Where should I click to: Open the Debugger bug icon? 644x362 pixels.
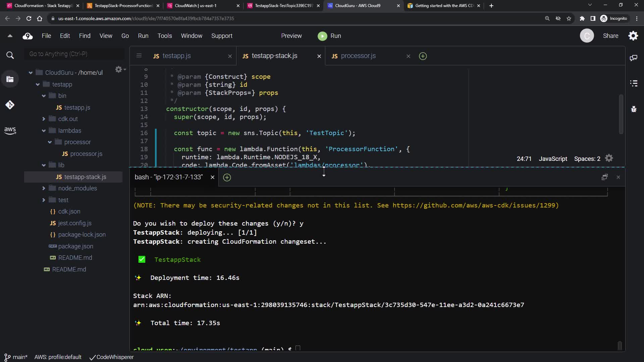[x=634, y=109]
